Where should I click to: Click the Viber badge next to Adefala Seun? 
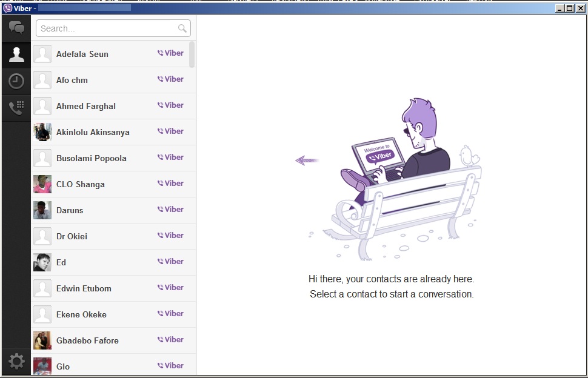pos(170,53)
